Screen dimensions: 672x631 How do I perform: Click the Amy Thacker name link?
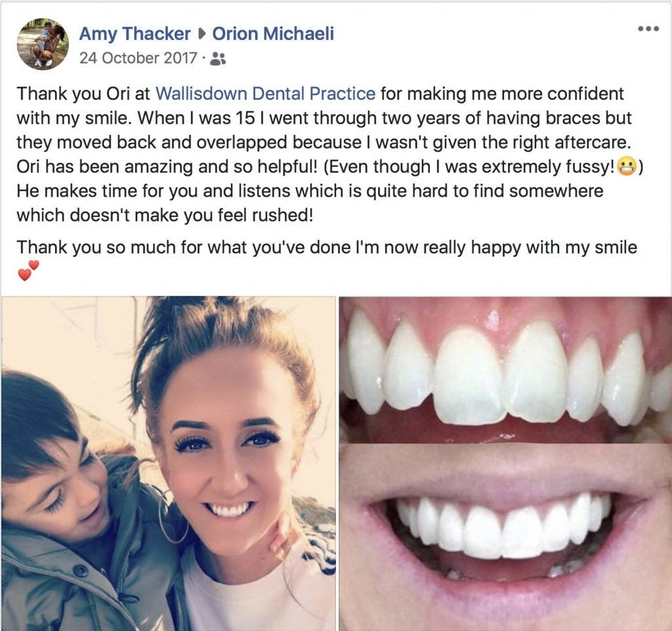point(135,33)
